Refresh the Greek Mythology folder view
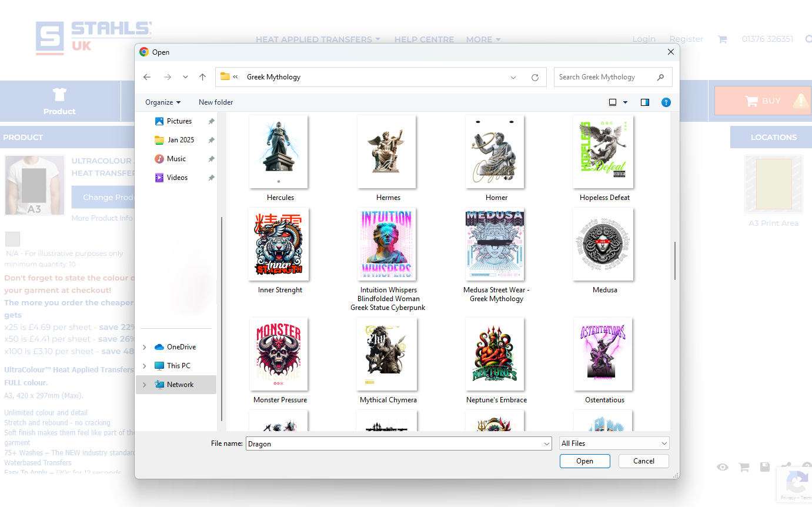Image resolution: width=812 pixels, height=507 pixels. click(x=534, y=77)
